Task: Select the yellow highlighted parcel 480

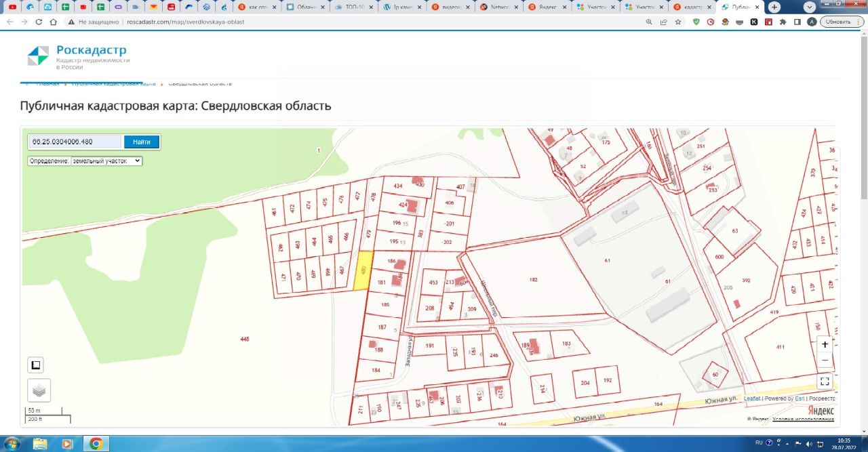Action: (x=363, y=271)
